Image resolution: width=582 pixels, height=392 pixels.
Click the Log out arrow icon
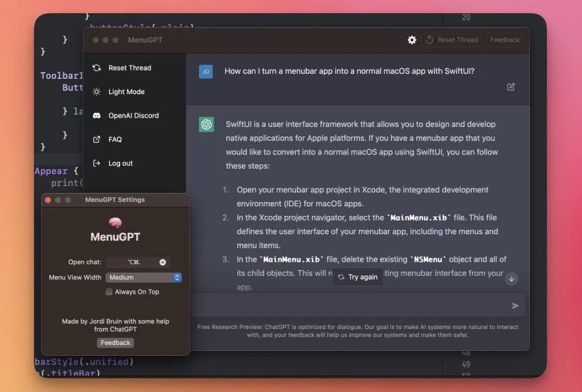pos(96,163)
